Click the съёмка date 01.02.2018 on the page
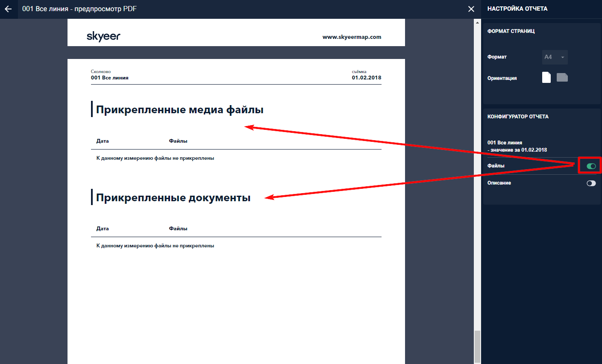Image resolution: width=602 pixels, height=364 pixels. point(366,78)
